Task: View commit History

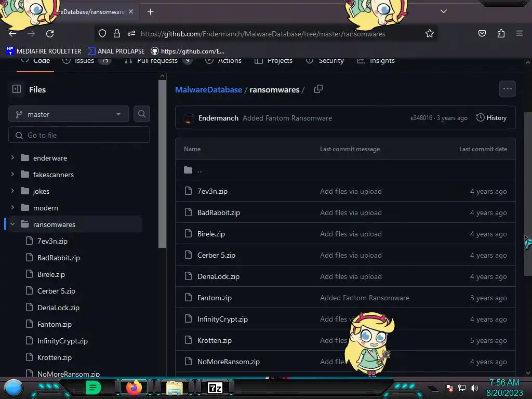Action: tap(491, 118)
